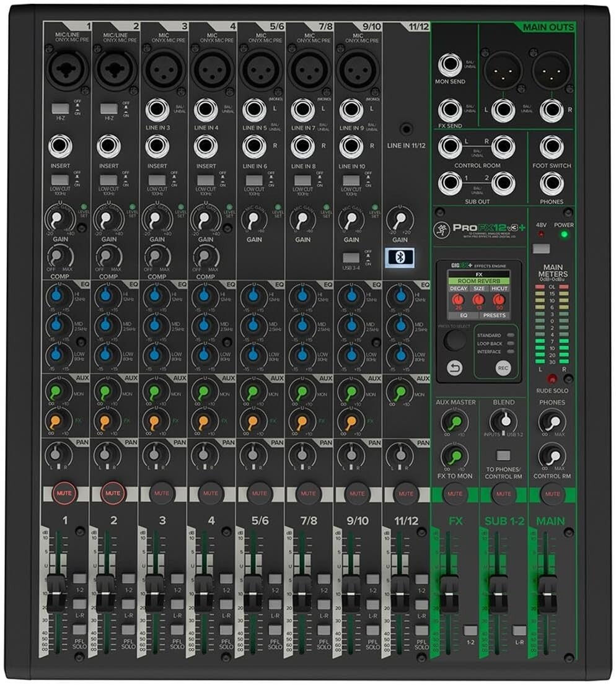Click the DECAY parameter knob on the FX display
Image resolution: width=616 pixels, height=685 pixels.
pyautogui.click(x=459, y=300)
